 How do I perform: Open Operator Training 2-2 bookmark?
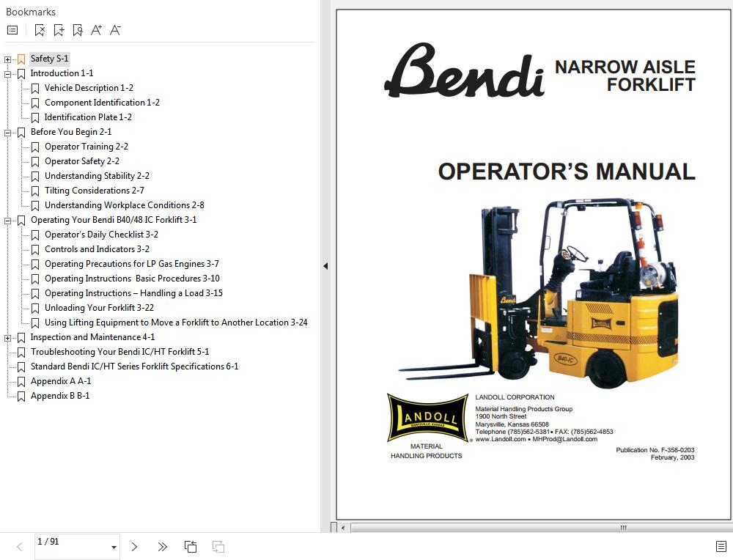86,147
